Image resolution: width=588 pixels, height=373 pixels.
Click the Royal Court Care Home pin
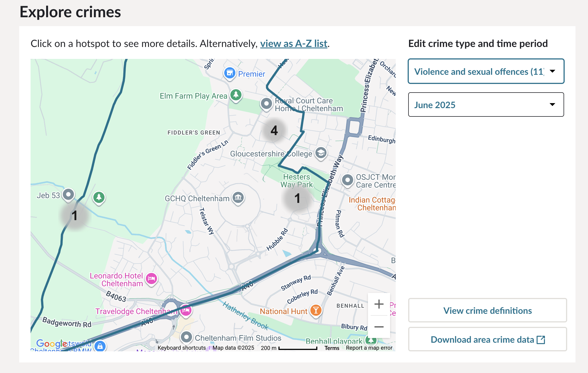(266, 104)
